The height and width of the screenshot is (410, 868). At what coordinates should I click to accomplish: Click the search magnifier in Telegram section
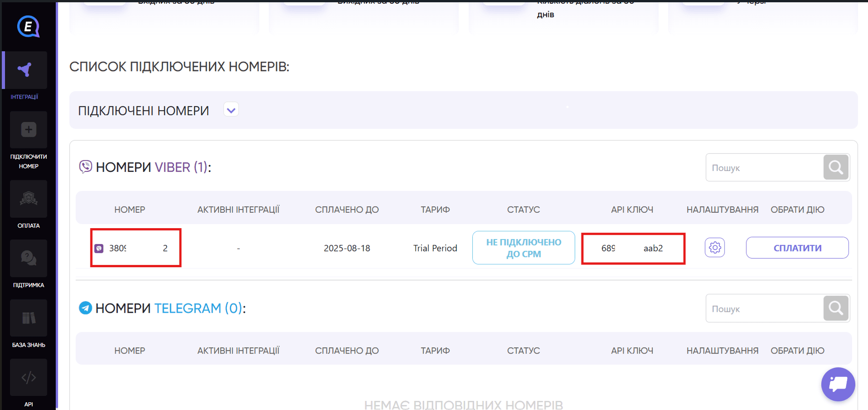(x=836, y=308)
